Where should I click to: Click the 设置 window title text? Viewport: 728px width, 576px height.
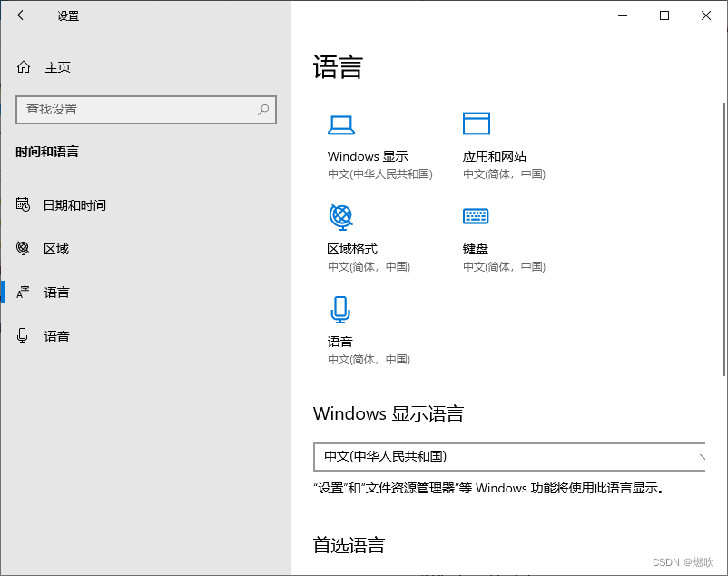click(68, 15)
